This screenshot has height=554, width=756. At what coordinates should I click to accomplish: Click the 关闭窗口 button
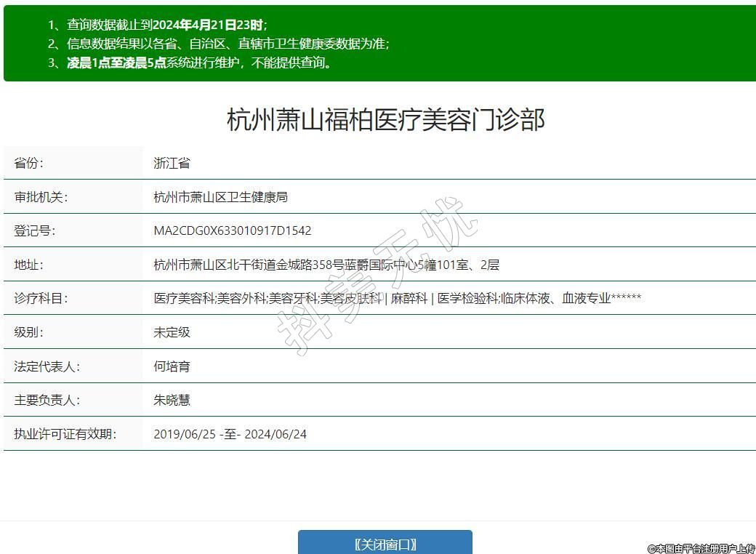pyautogui.click(x=385, y=544)
